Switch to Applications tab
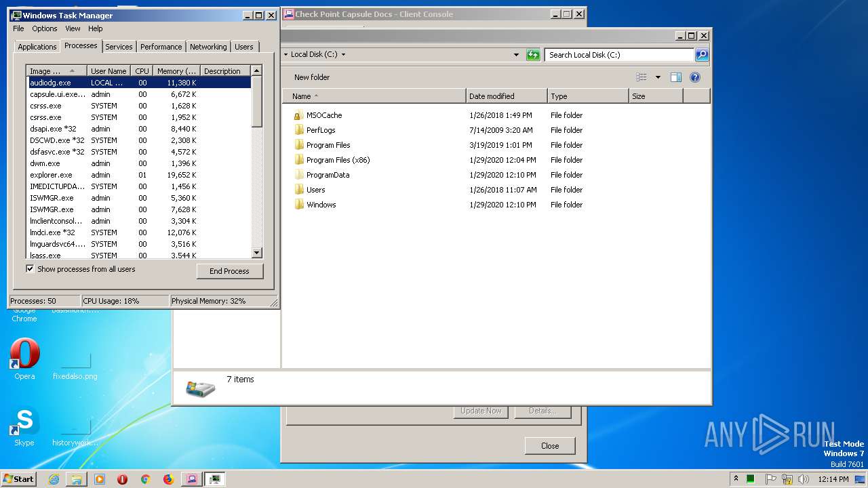 [37, 47]
